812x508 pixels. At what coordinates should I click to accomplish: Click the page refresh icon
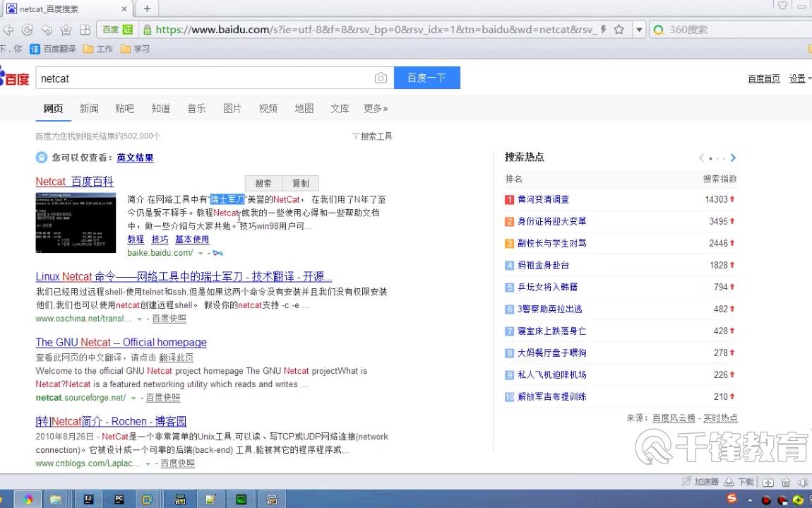[x=27, y=30]
